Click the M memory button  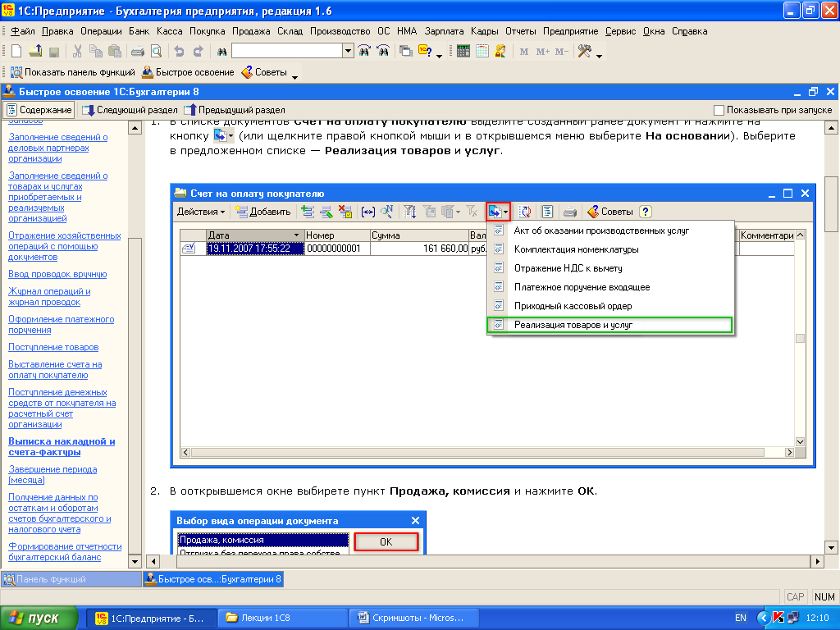tap(524, 52)
